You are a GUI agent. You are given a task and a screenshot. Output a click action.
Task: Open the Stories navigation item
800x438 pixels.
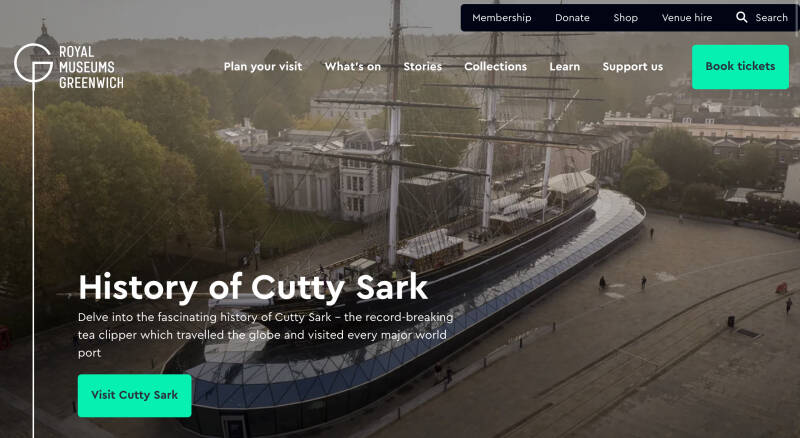422,66
